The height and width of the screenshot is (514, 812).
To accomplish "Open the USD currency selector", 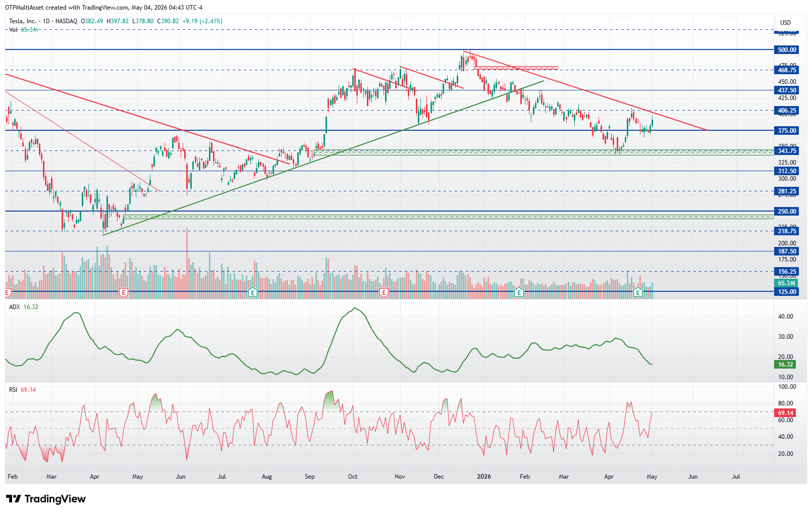I will 785,22.
